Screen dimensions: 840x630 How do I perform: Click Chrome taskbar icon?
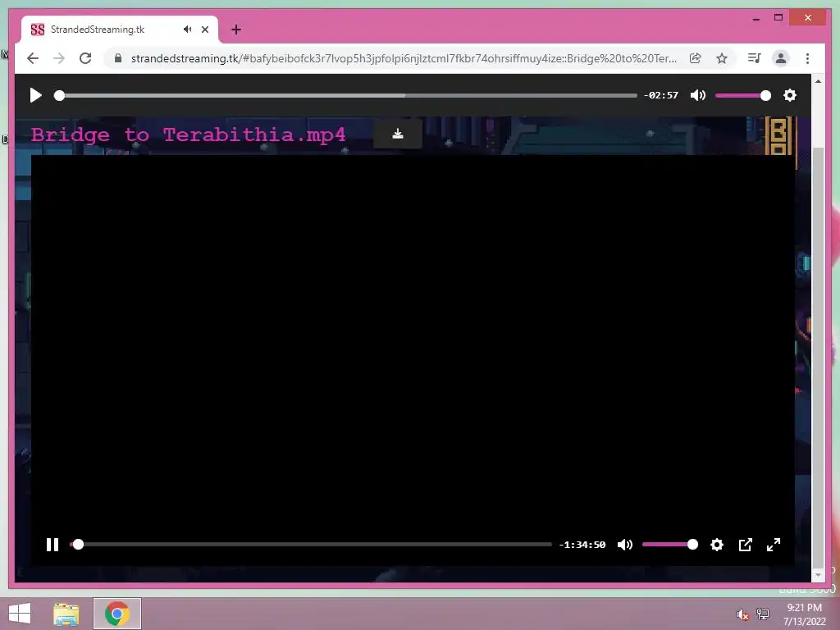coord(117,614)
